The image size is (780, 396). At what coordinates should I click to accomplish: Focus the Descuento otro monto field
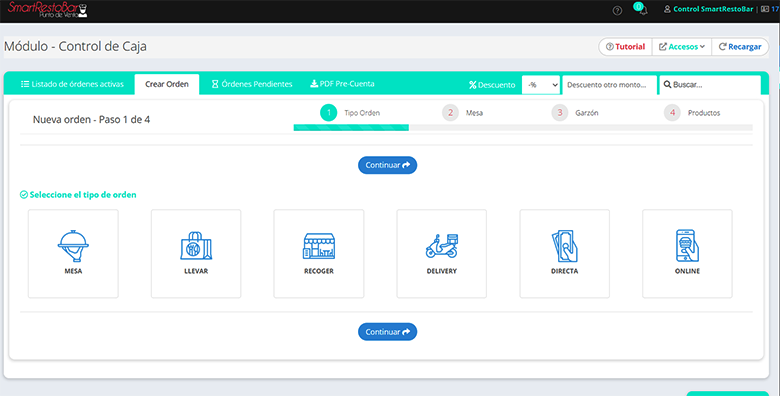609,85
